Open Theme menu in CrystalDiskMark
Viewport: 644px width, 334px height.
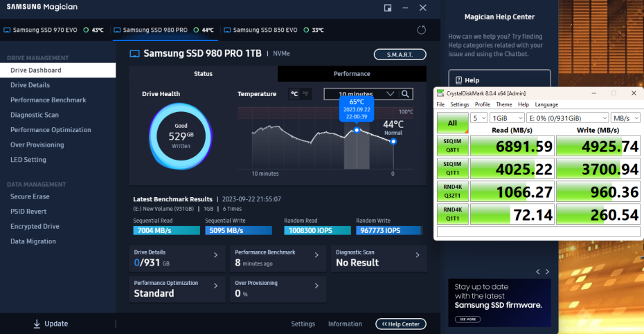[504, 104]
